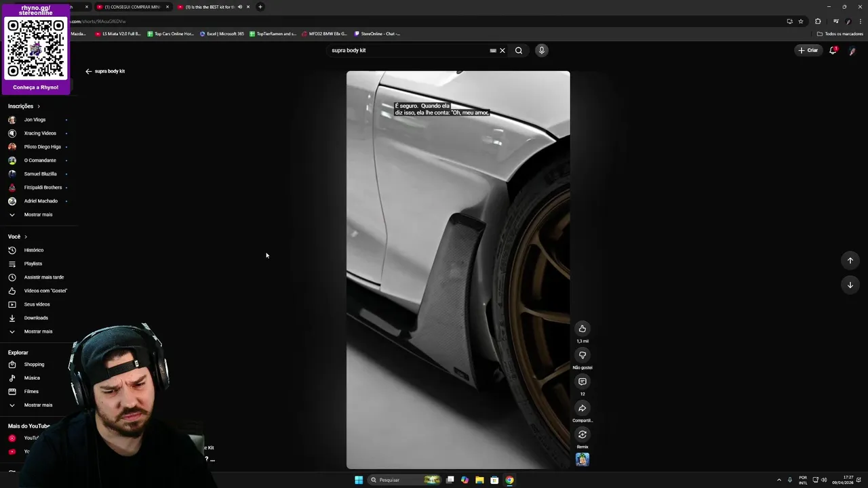Go to previous Short with up arrow
Image resolution: width=868 pixels, height=488 pixels.
click(850, 260)
